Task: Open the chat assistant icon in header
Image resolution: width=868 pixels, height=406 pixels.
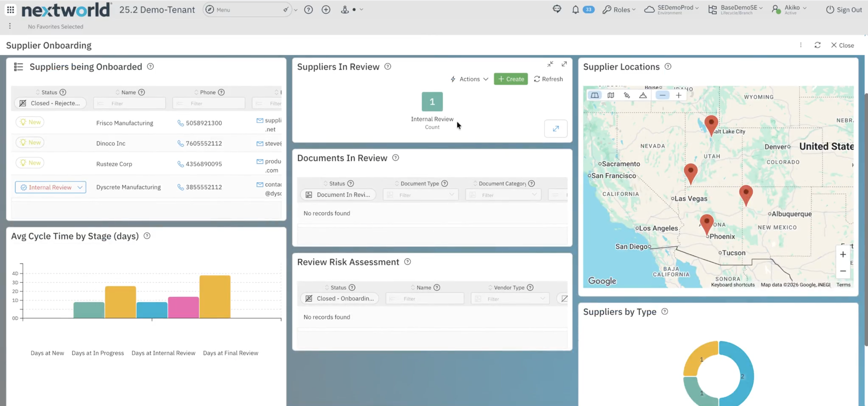Action: (557, 9)
